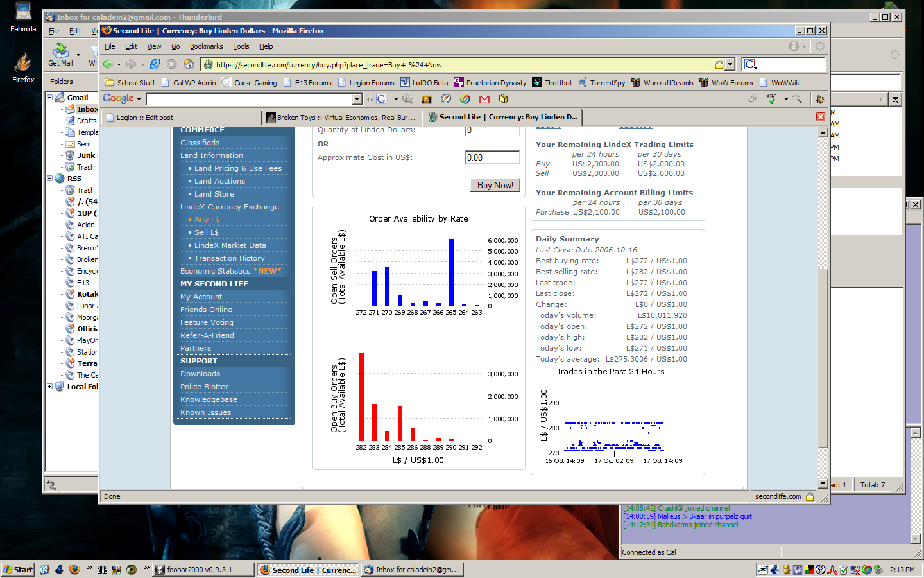This screenshot has width=924, height=578.
Task: Click the Windows Start button
Action: pos(18,570)
